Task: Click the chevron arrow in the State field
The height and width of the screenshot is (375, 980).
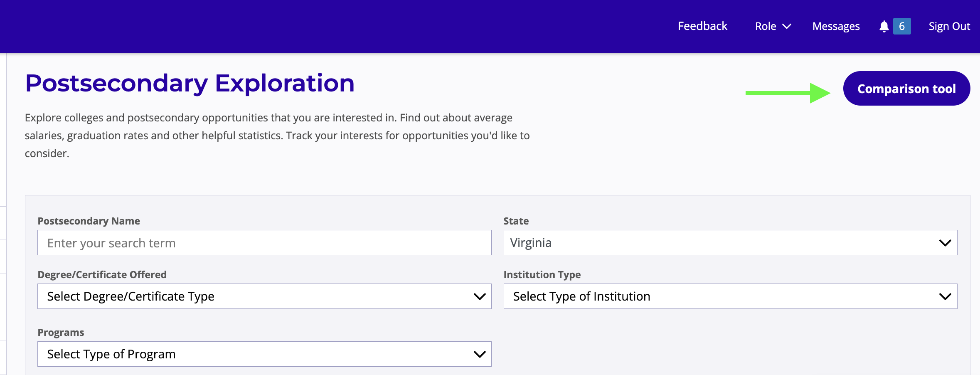Action: coord(945,243)
